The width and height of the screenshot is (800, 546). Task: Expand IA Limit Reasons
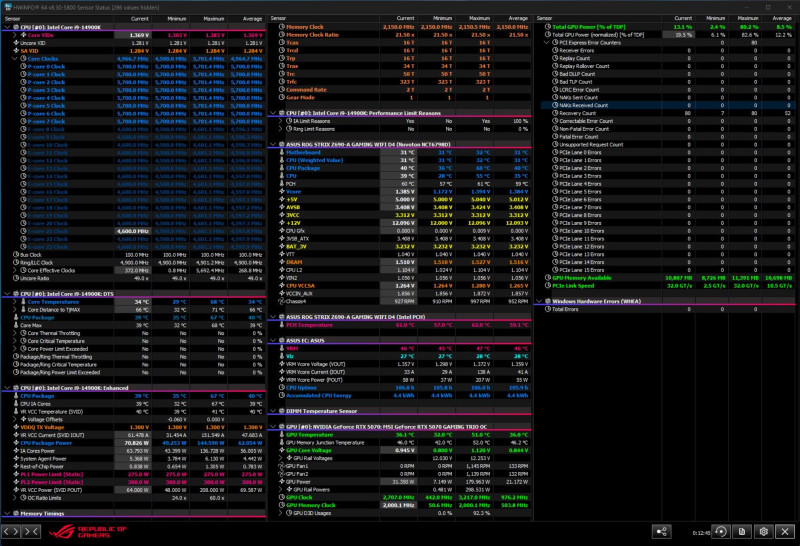point(281,121)
